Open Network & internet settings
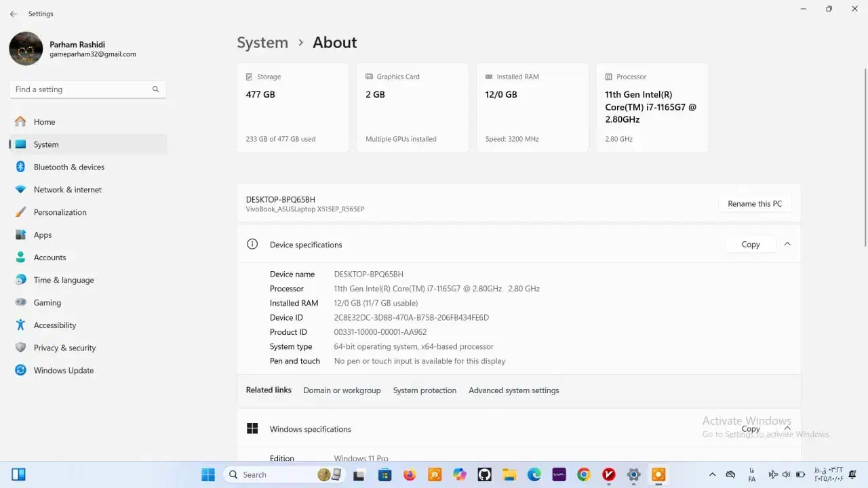 point(67,190)
